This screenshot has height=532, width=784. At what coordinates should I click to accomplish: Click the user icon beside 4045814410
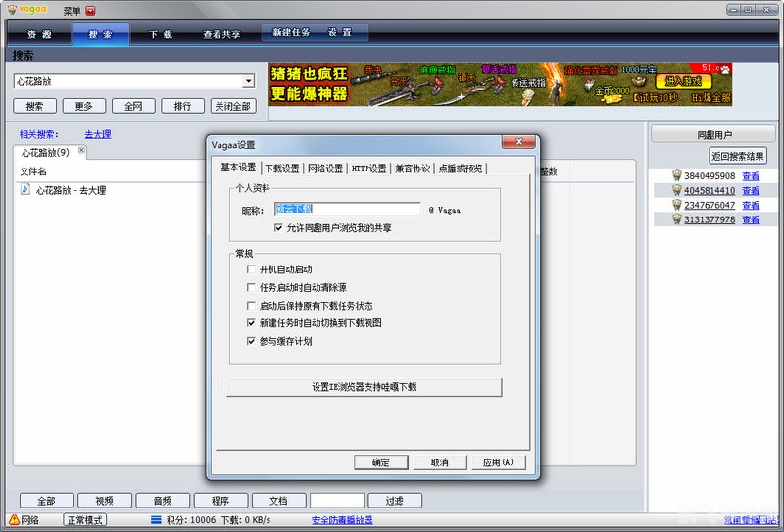[677, 190]
